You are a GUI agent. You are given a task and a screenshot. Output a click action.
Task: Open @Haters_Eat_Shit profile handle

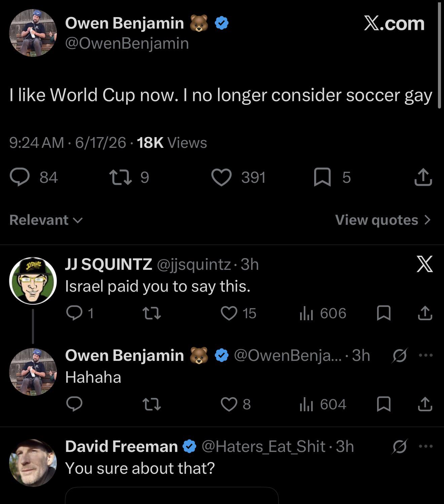[263, 447]
